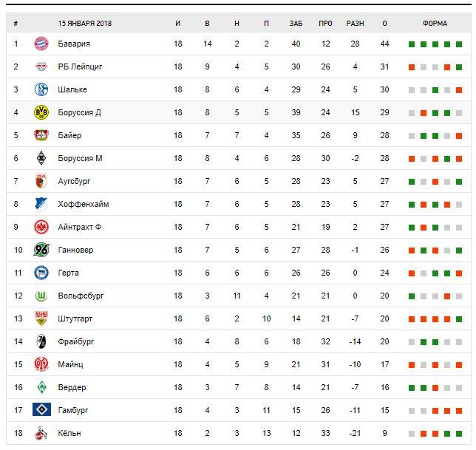Click Кёльн's last green form square
Image resolution: width=476 pixels, height=450 pixels.
pos(459,434)
